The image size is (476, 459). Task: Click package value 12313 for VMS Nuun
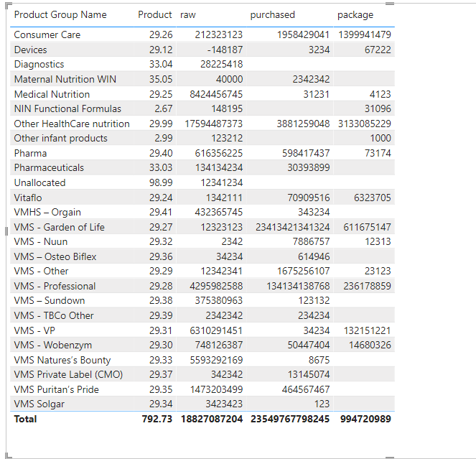(378, 241)
